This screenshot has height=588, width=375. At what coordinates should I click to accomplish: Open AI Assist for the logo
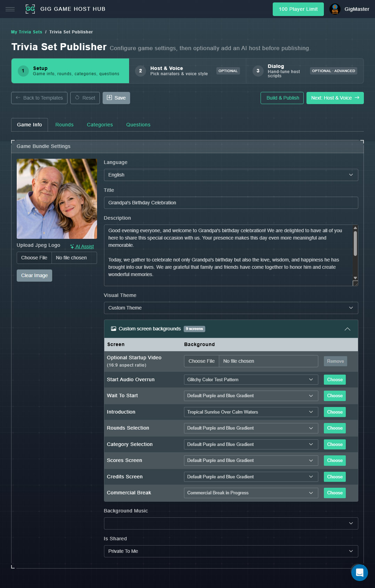82,246
